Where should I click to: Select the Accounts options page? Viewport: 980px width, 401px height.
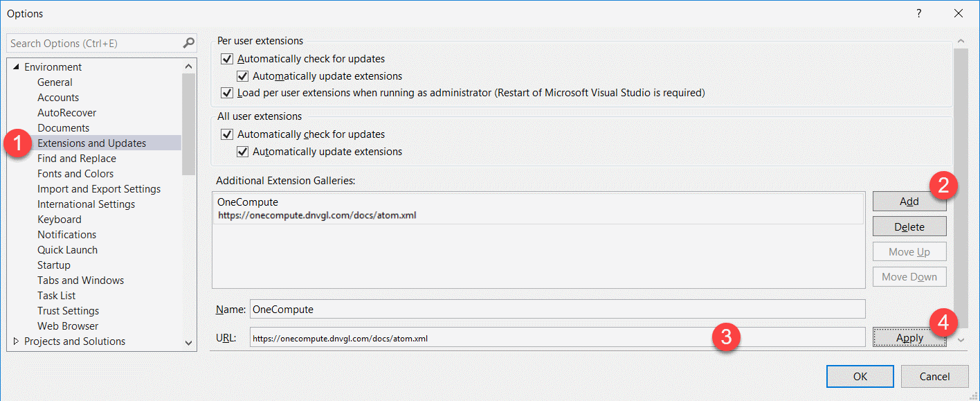coord(58,98)
